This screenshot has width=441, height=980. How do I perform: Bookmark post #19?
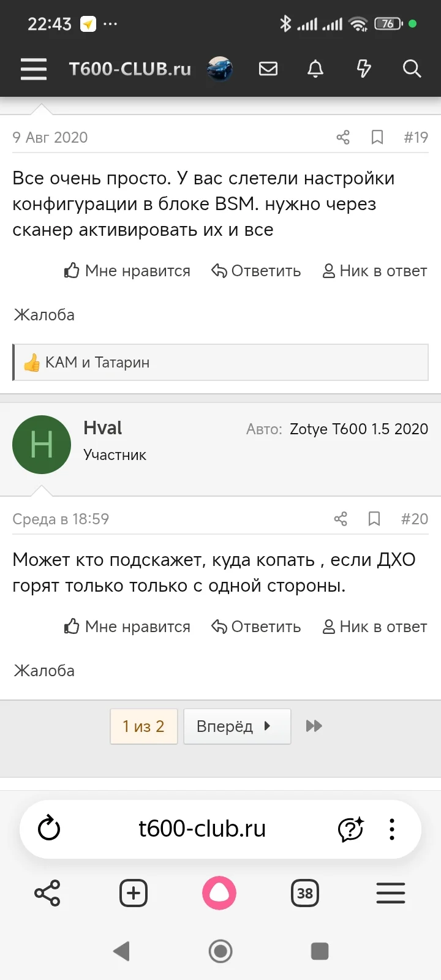coord(377,137)
